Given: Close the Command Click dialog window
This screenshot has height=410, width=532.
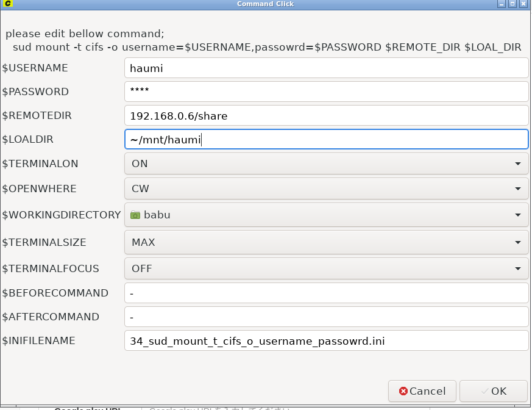Looking at the screenshot, I should point(523,4).
